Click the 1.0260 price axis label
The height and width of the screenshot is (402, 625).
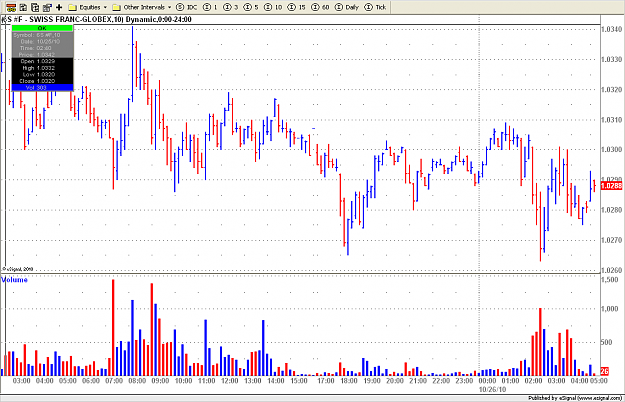[612, 270]
